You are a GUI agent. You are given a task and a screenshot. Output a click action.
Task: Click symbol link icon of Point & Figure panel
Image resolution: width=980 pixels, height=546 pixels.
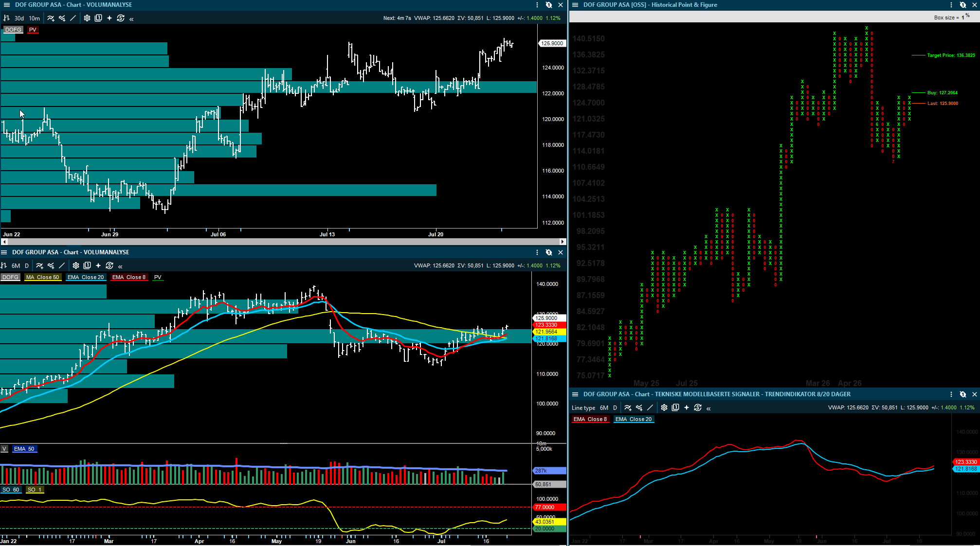pos(963,5)
